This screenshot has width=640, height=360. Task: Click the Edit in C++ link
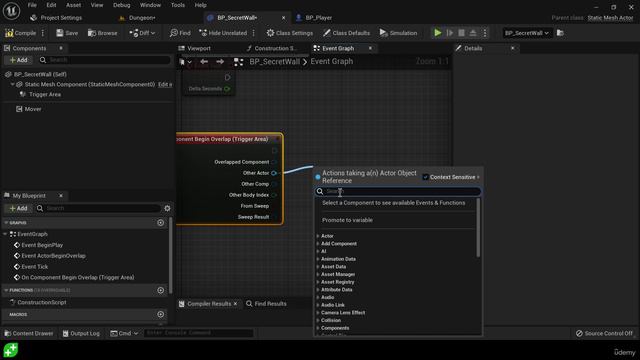tap(165, 84)
